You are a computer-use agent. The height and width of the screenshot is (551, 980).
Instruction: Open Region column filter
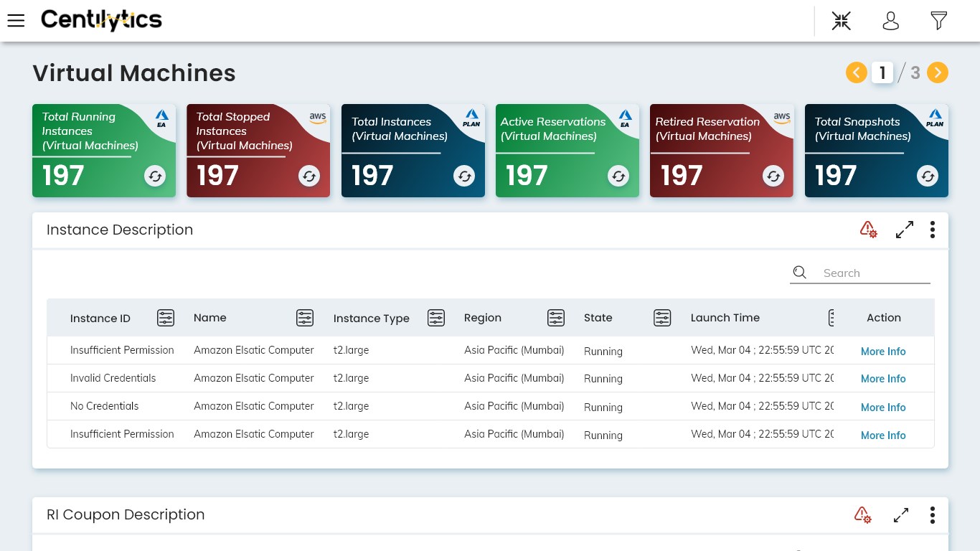tap(556, 318)
